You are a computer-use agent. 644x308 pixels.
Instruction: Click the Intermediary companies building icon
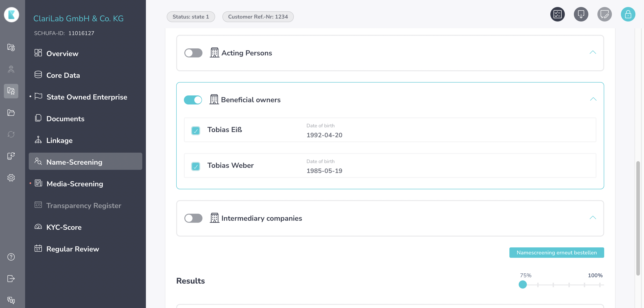pos(214,218)
